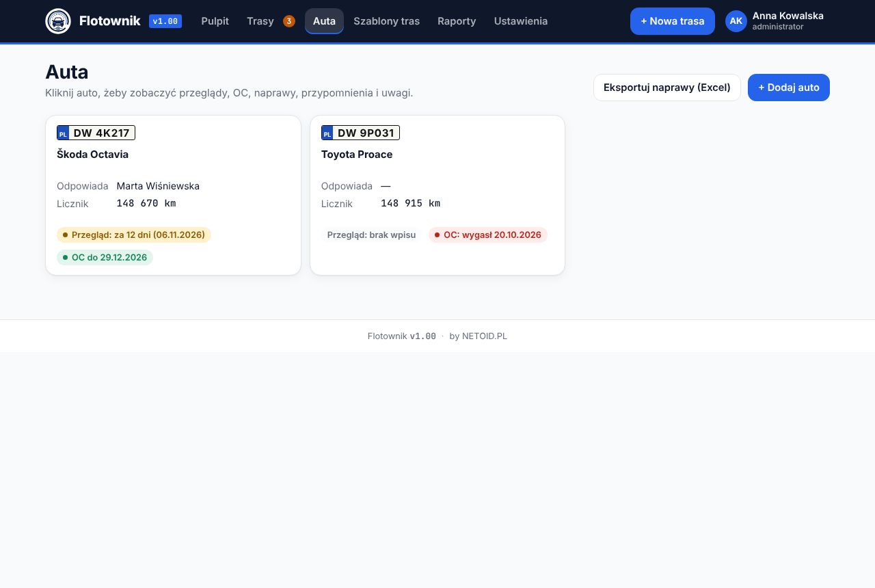Click the + Nowa trasa button
The image size is (875, 588).
[x=673, y=21]
